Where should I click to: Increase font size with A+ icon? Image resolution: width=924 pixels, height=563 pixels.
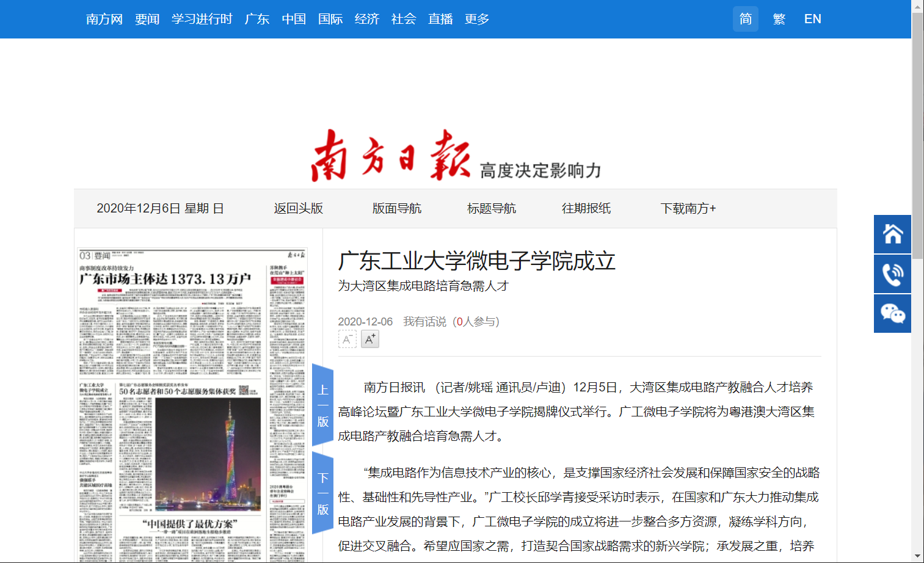tap(369, 339)
